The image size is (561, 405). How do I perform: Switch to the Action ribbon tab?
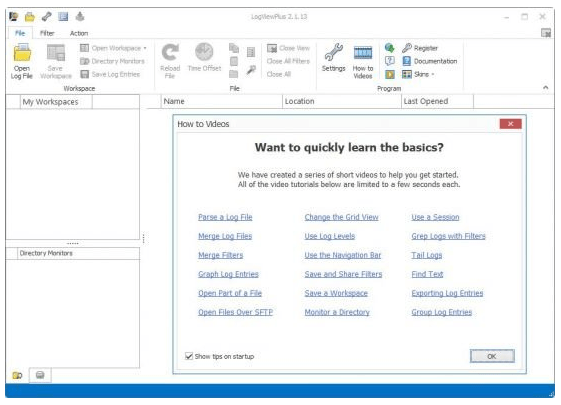[79, 33]
